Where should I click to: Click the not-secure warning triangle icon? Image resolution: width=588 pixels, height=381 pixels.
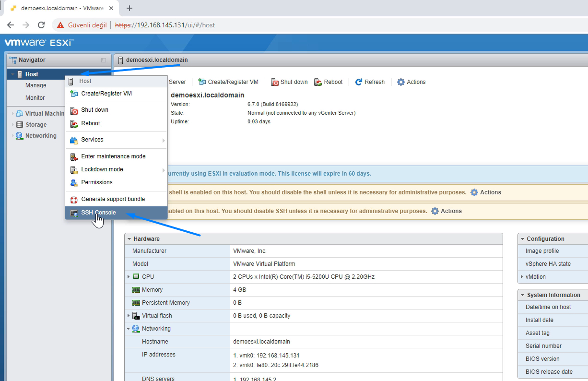click(60, 25)
